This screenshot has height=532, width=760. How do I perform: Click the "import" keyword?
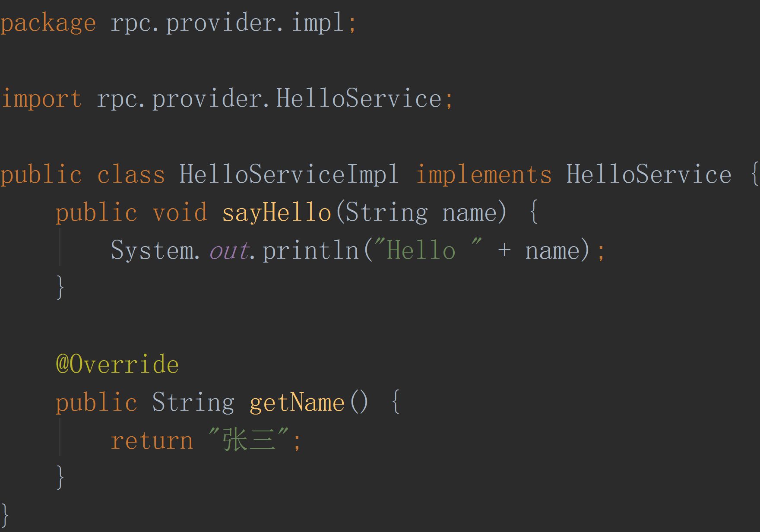tap(41, 99)
